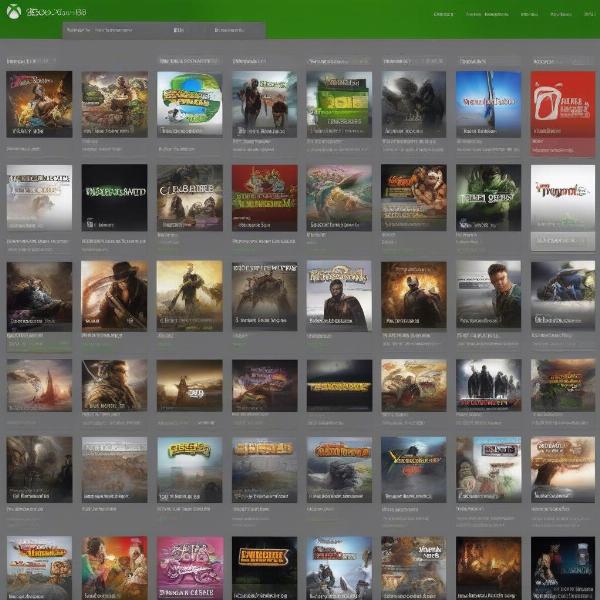600x600 pixels.
Task: Click the gray search bar under the green header
Action: [x=164, y=30]
